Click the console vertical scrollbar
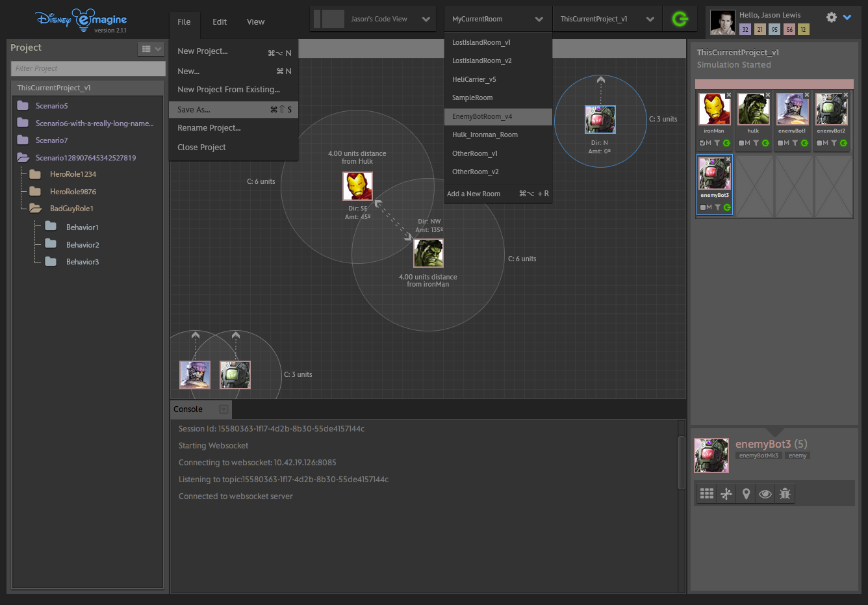This screenshot has width=868, height=605. tap(681, 463)
